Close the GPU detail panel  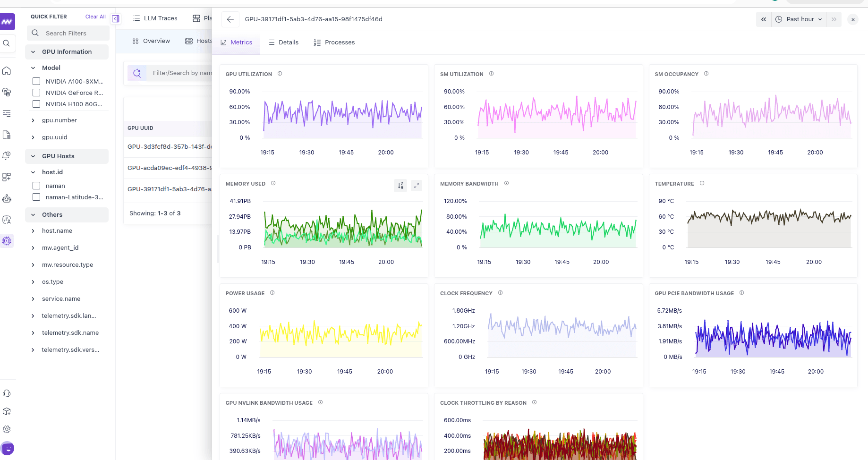click(853, 19)
